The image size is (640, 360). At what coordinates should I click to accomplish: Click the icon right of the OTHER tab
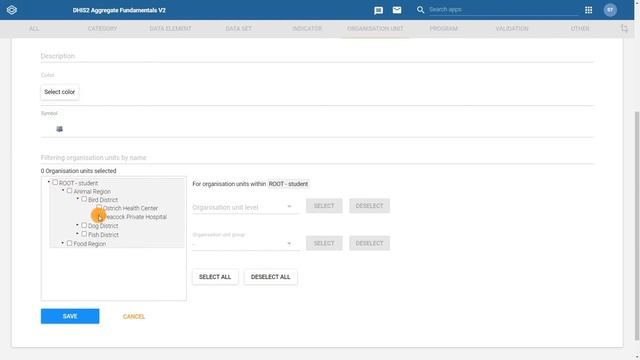pos(624,28)
